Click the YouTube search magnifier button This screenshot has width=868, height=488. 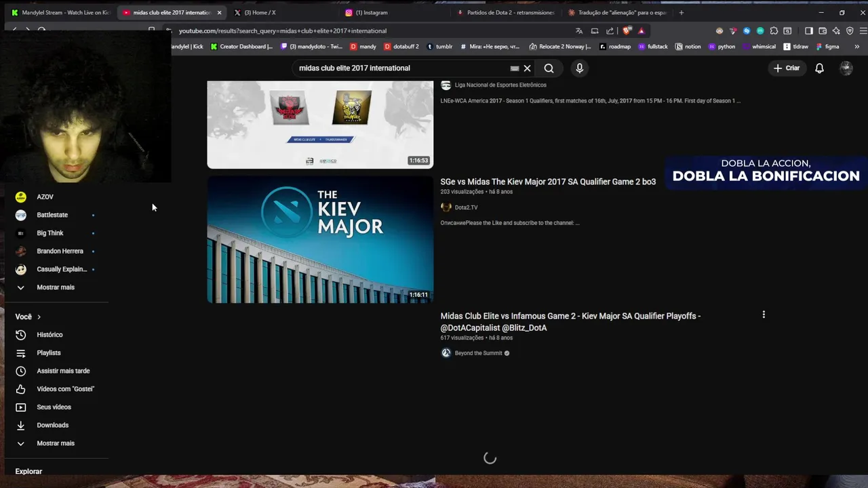(549, 68)
